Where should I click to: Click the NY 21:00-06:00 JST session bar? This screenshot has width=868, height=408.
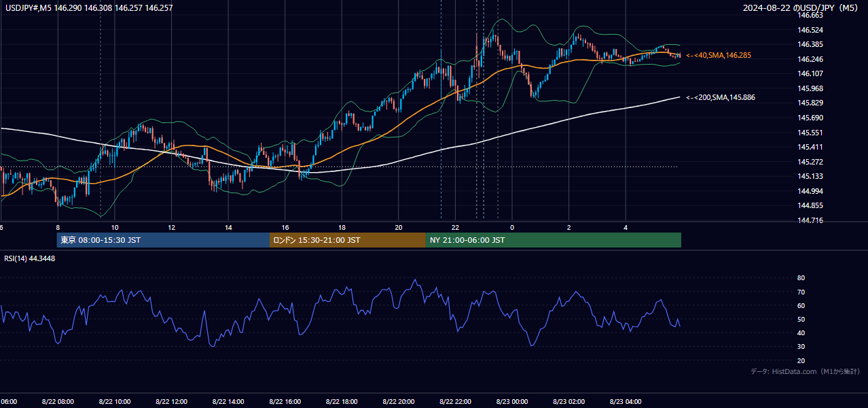pos(554,240)
